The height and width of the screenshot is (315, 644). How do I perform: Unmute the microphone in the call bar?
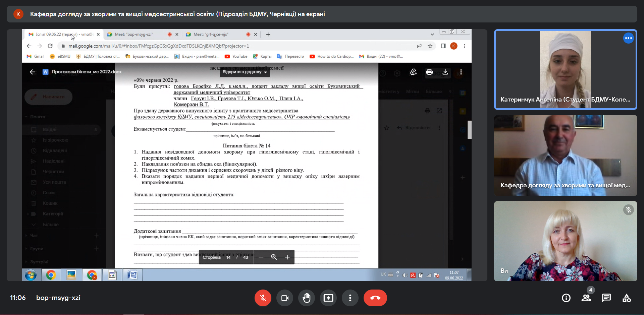263,298
